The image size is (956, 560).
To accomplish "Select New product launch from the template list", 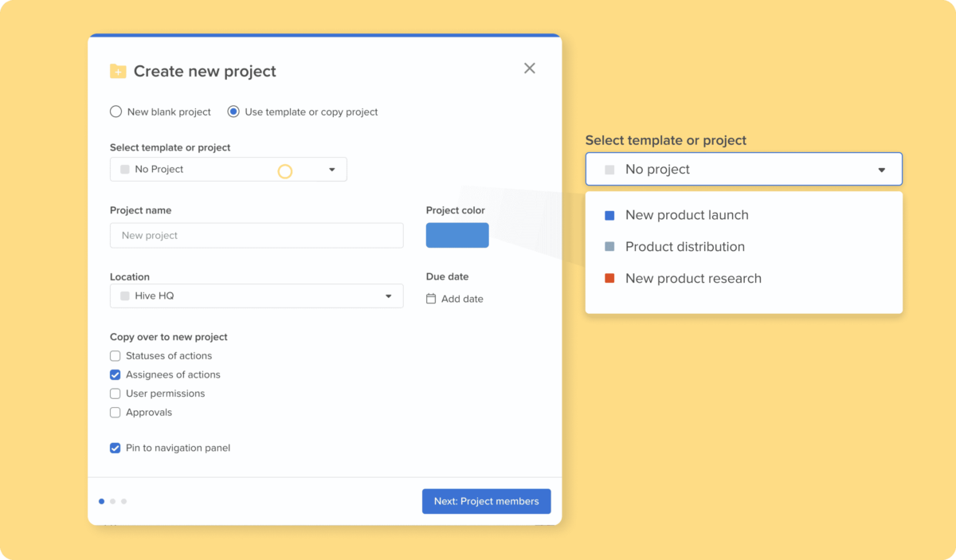I will click(686, 215).
